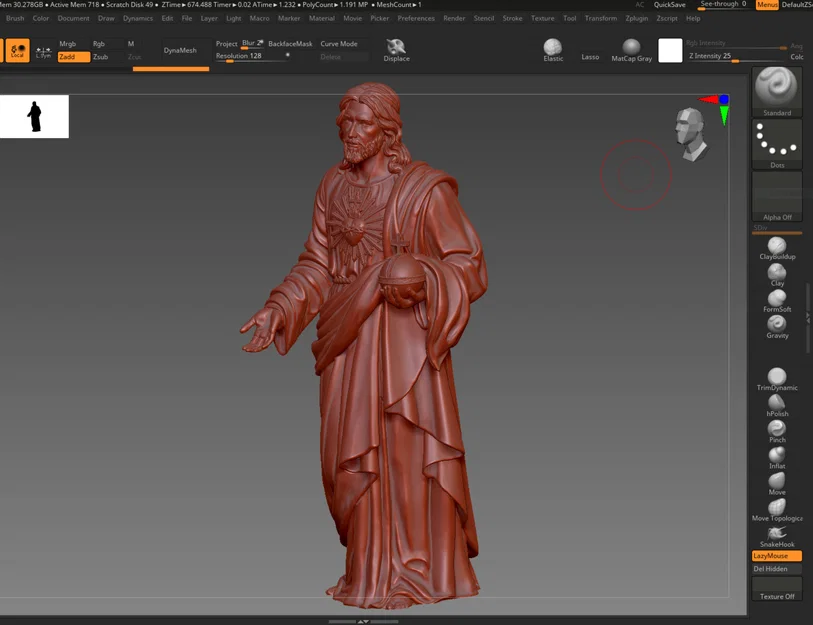813x625 pixels.
Task: Open the Tool menu
Action: (569, 18)
